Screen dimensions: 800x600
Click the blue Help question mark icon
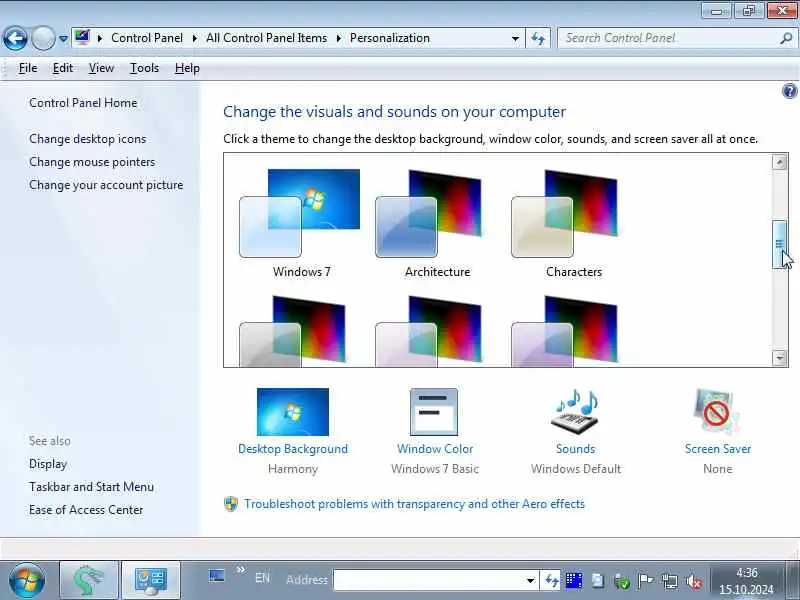pos(789,91)
